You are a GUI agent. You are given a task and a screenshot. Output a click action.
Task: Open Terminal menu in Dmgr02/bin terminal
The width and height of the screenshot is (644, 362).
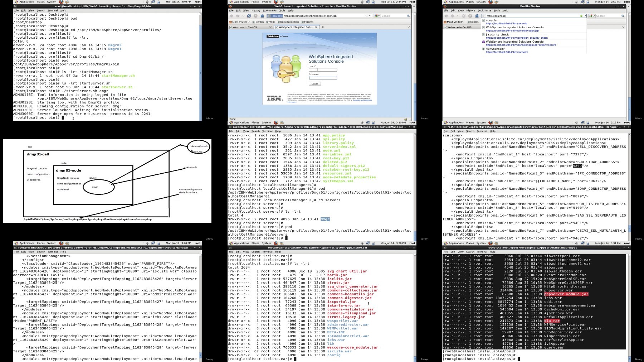click(x=53, y=10)
